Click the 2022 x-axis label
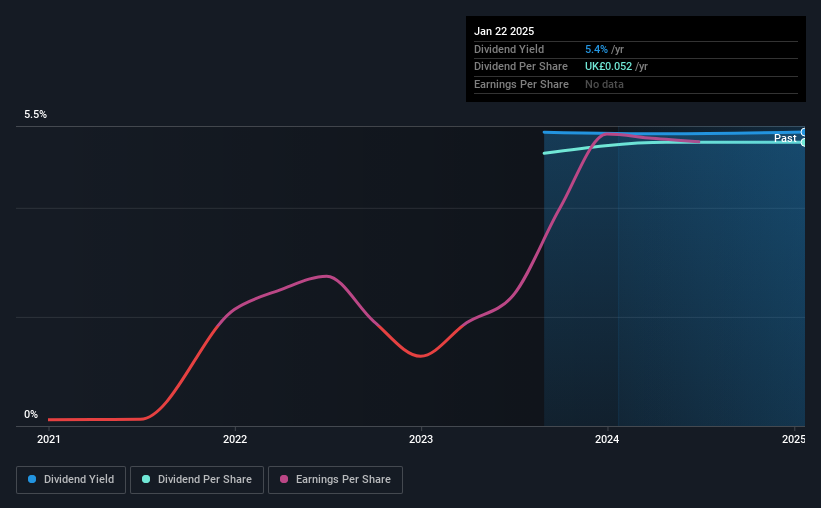821x508 pixels. tap(235, 439)
